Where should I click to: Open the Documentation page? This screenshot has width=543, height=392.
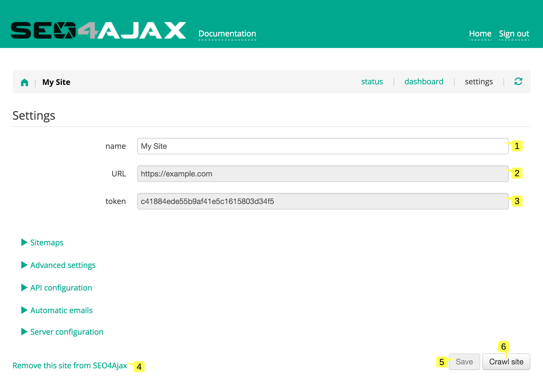coord(227,33)
